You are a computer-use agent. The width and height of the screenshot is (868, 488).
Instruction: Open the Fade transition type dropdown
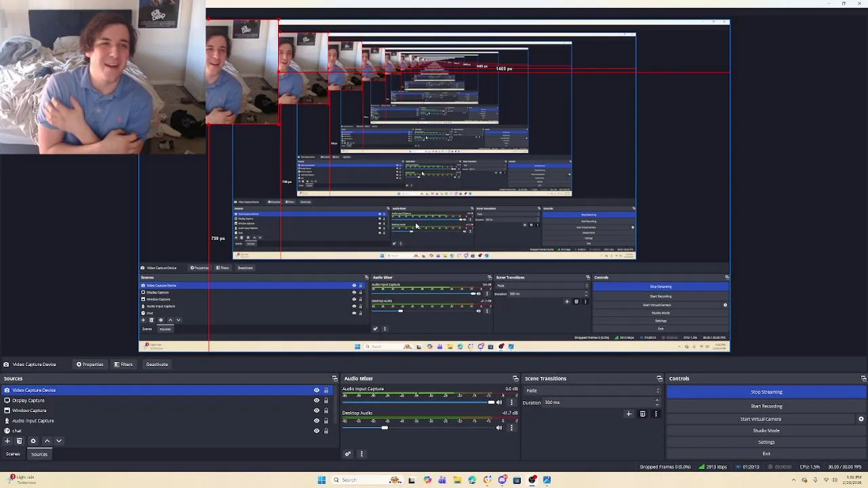tap(593, 390)
